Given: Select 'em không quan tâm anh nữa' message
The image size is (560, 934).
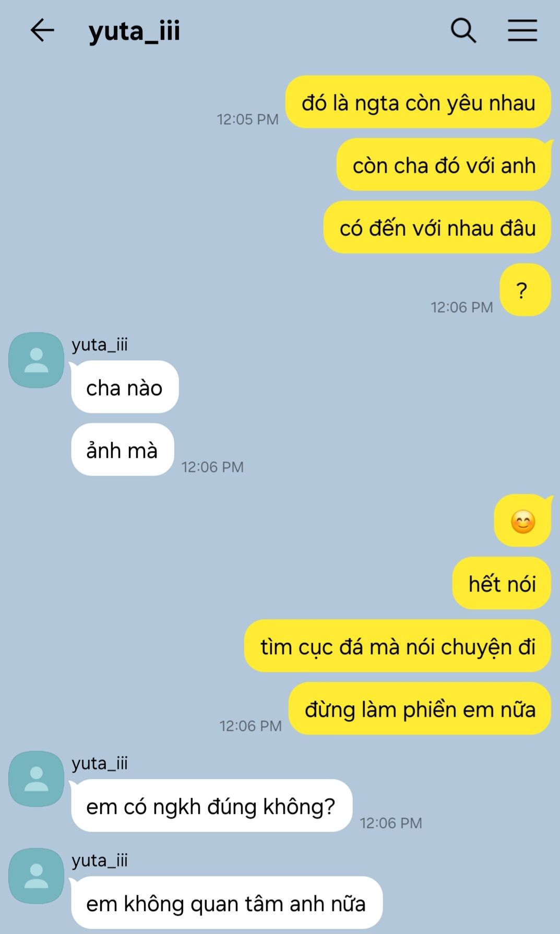Looking at the screenshot, I should (226, 903).
